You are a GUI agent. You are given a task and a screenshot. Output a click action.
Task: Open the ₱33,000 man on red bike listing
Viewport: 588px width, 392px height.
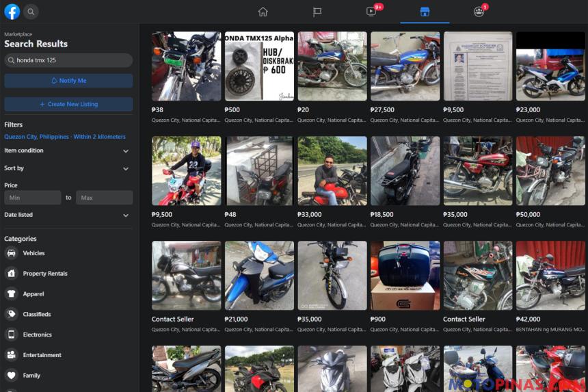click(332, 170)
